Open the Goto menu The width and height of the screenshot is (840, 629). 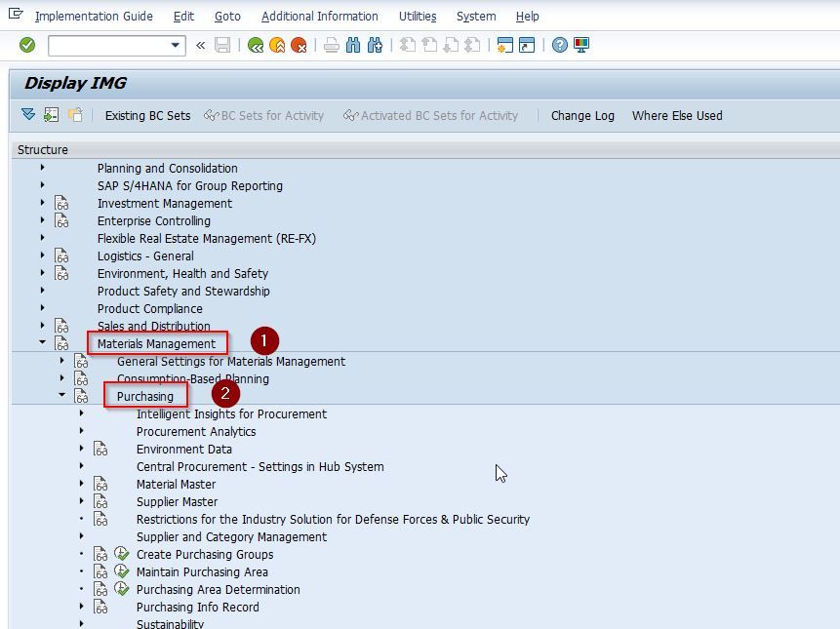pyautogui.click(x=227, y=17)
